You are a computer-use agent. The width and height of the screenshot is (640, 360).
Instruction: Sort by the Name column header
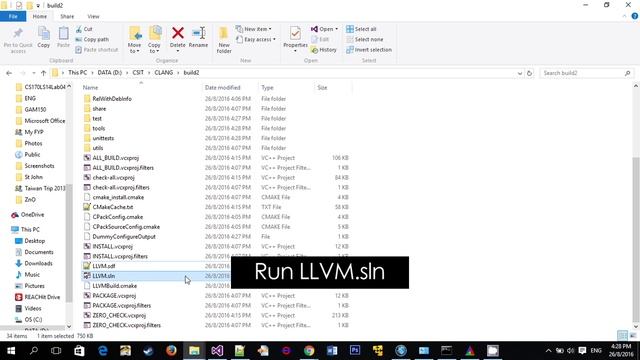pos(90,88)
